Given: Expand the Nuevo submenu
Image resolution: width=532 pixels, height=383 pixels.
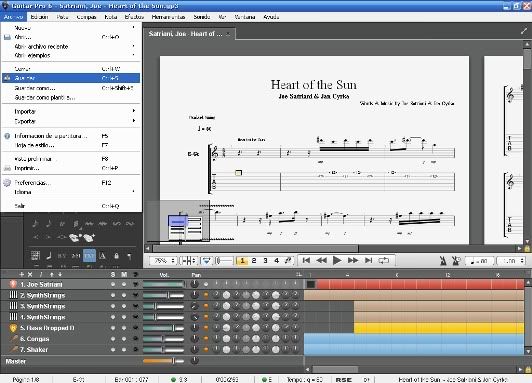Looking at the screenshot, I should click(x=71, y=28).
